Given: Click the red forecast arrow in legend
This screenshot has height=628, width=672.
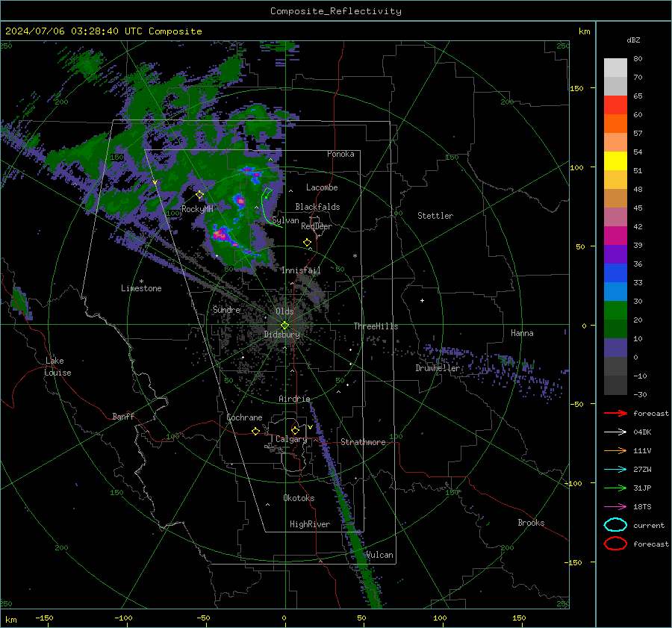Looking at the screenshot, I should (615, 413).
